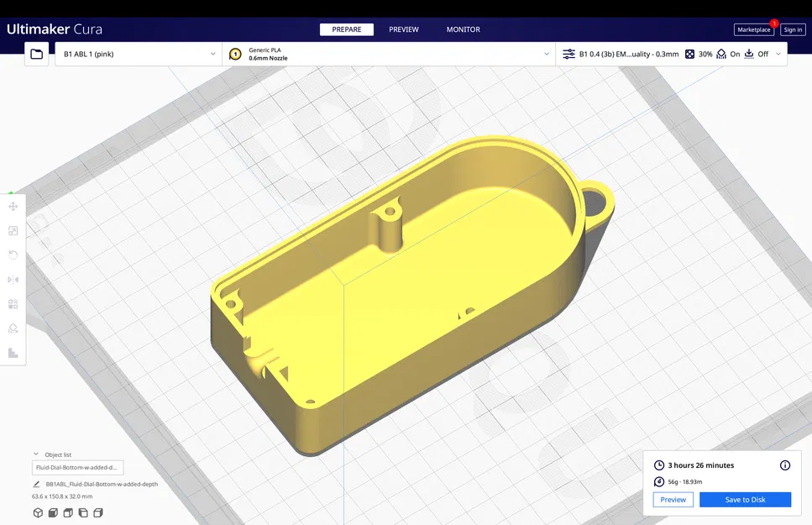Click the Sign in button
Screen dimensions: 812x525
[x=793, y=29]
